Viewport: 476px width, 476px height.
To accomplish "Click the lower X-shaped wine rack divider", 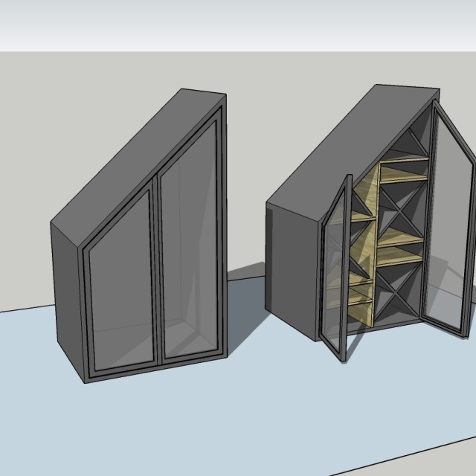I will pos(396,293).
